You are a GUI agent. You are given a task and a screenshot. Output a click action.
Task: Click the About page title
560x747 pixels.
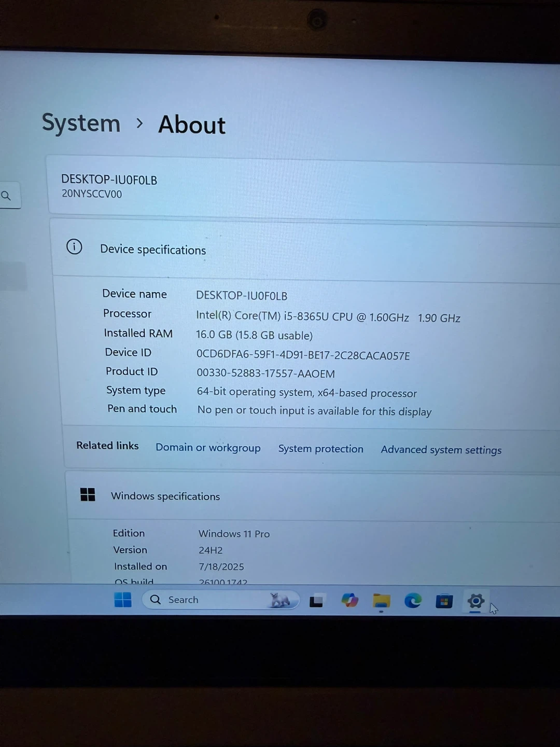(x=192, y=125)
